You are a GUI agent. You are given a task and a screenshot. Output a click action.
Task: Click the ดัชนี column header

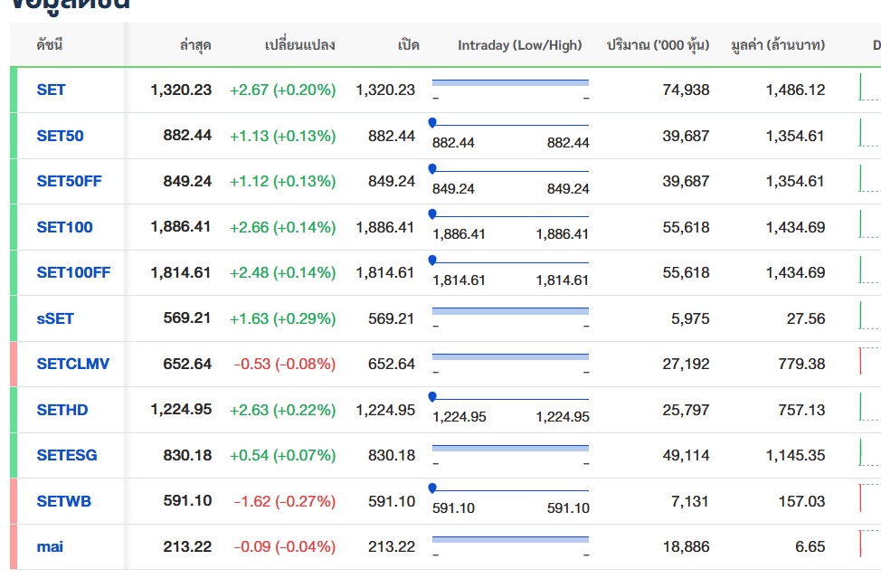coord(50,44)
